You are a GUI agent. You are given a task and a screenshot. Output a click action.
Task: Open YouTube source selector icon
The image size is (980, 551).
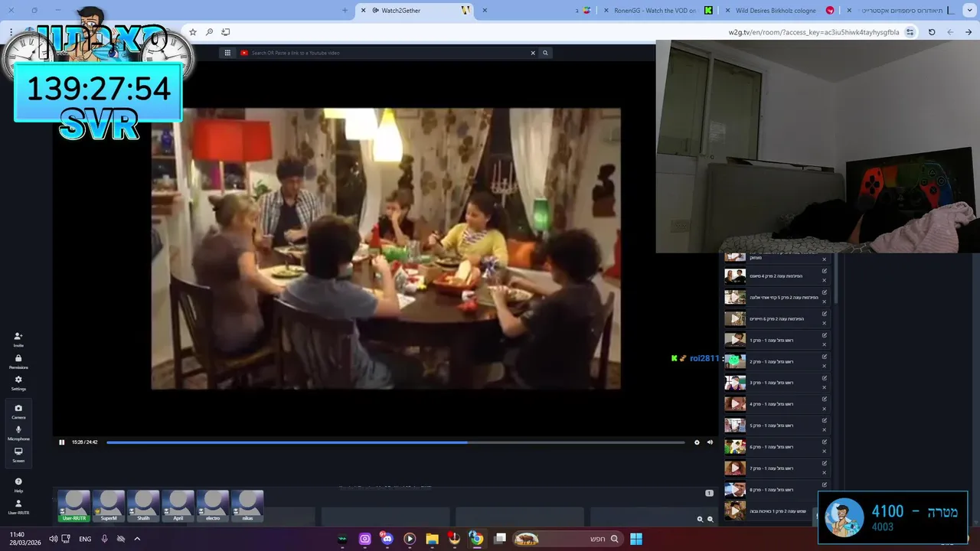[244, 53]
